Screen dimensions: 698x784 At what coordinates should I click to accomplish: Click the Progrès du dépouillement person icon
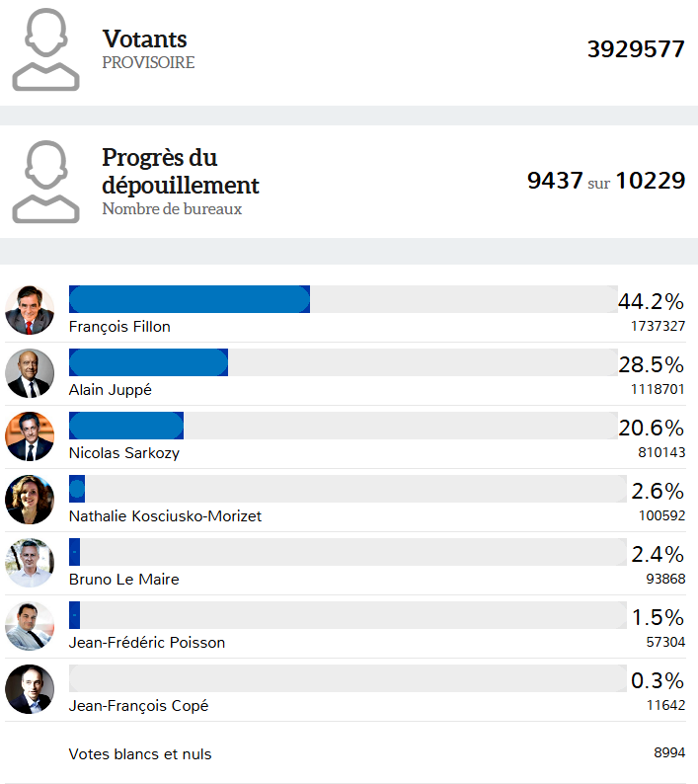[45, 182]
